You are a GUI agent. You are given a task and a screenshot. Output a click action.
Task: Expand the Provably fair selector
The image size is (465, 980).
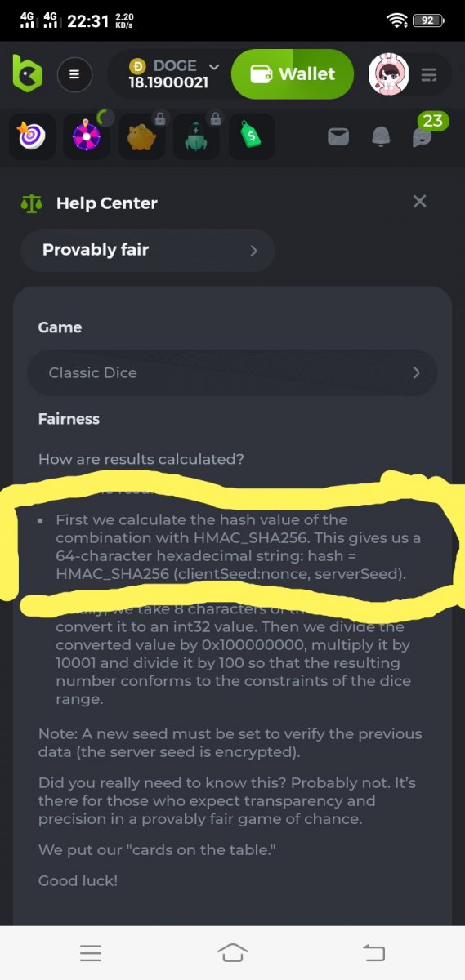pyautogui.click(x=148, y=250)
